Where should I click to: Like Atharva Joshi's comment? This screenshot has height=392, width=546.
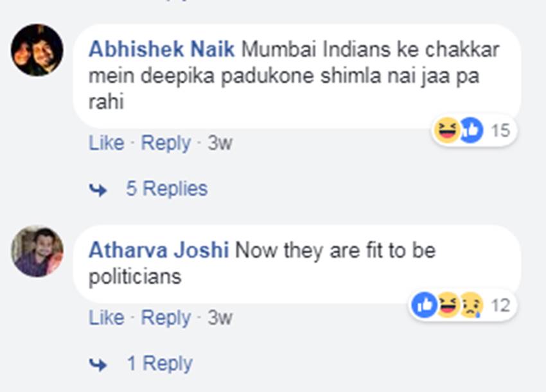pos(106,318)
